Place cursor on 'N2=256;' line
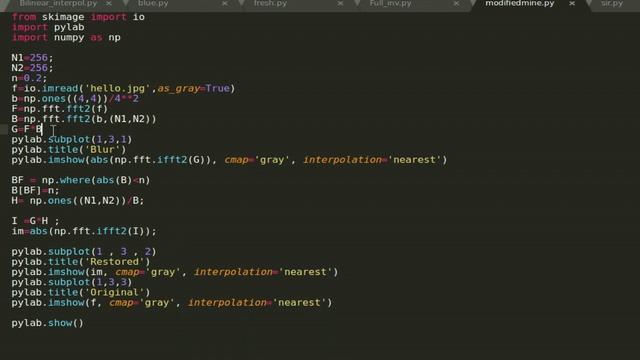Viewport: 640px width, 360px height. click(32, 68)
